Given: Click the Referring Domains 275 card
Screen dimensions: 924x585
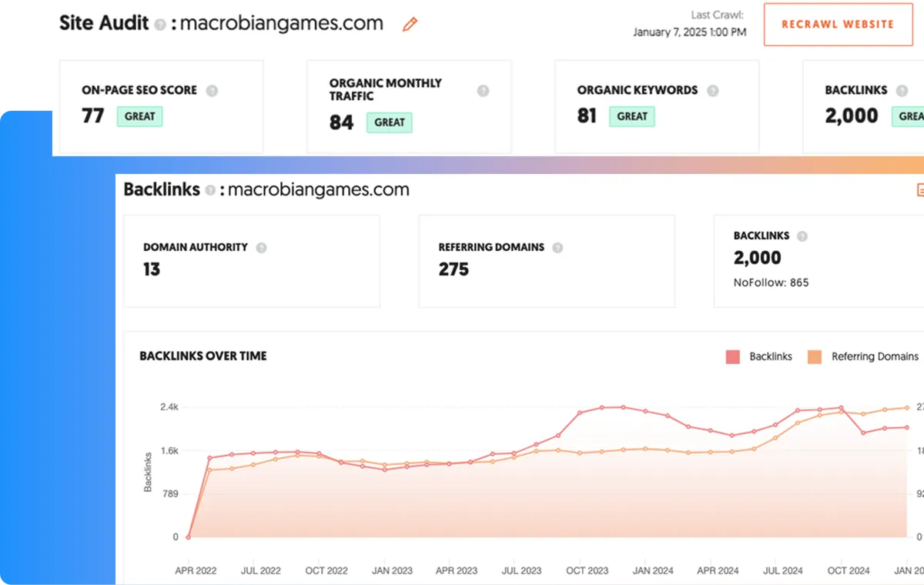Looking at the screenshot, I should pyautogui.click(x=547, y=261).
